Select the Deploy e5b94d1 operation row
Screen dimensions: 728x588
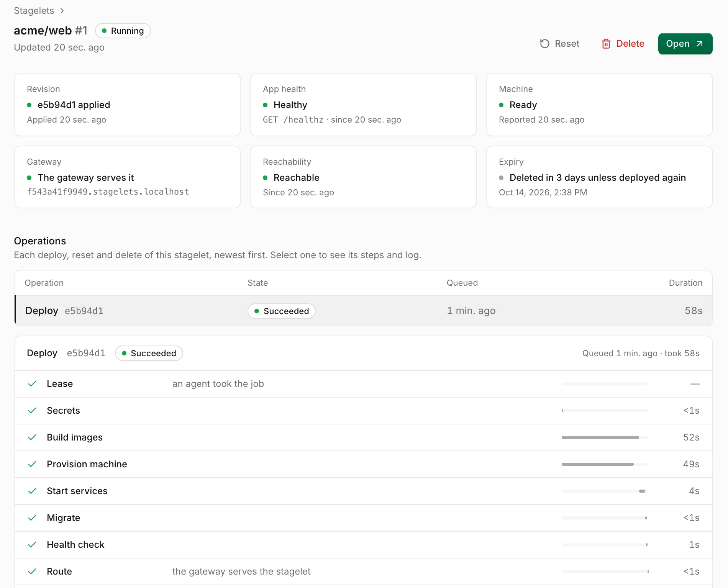point(363,311)
